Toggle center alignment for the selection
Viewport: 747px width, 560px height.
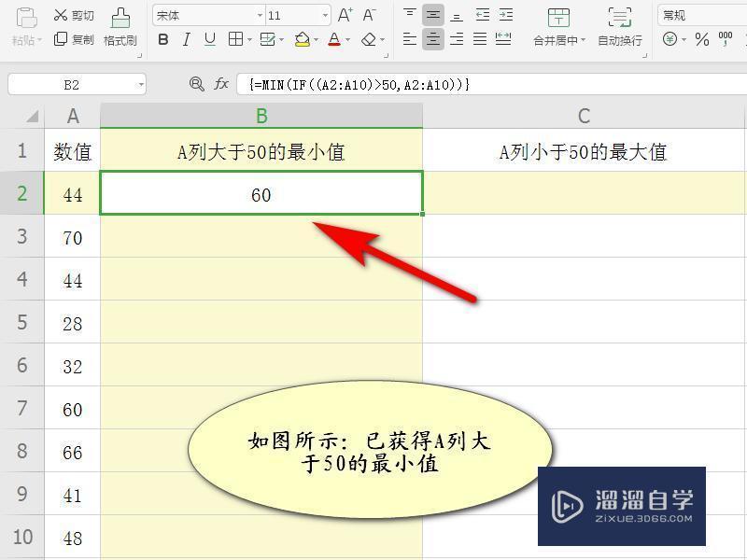click(x=432, y=40)
